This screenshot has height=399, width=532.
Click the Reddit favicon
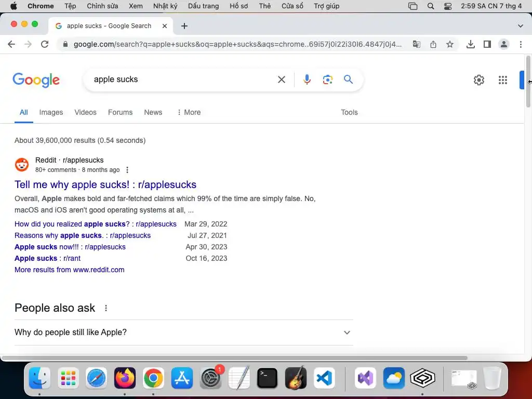point(22,165)
